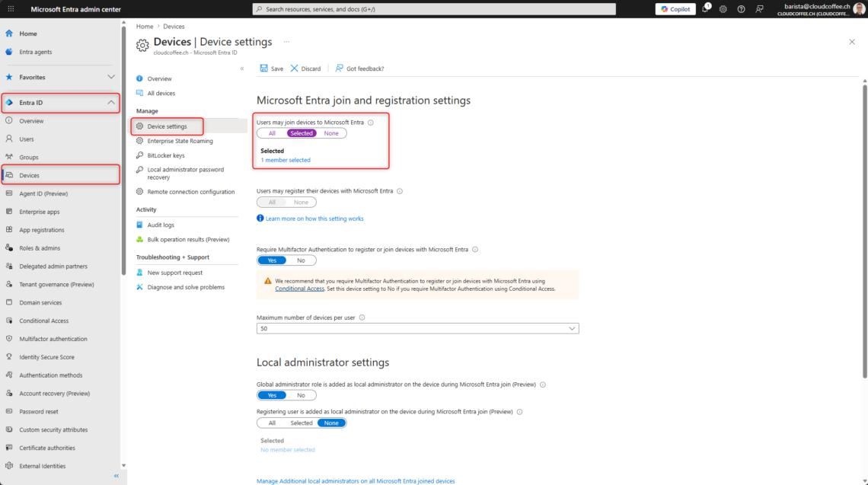
Task: Open Multifactor authentication in sidebar
Action: click(x=53, y=339)
